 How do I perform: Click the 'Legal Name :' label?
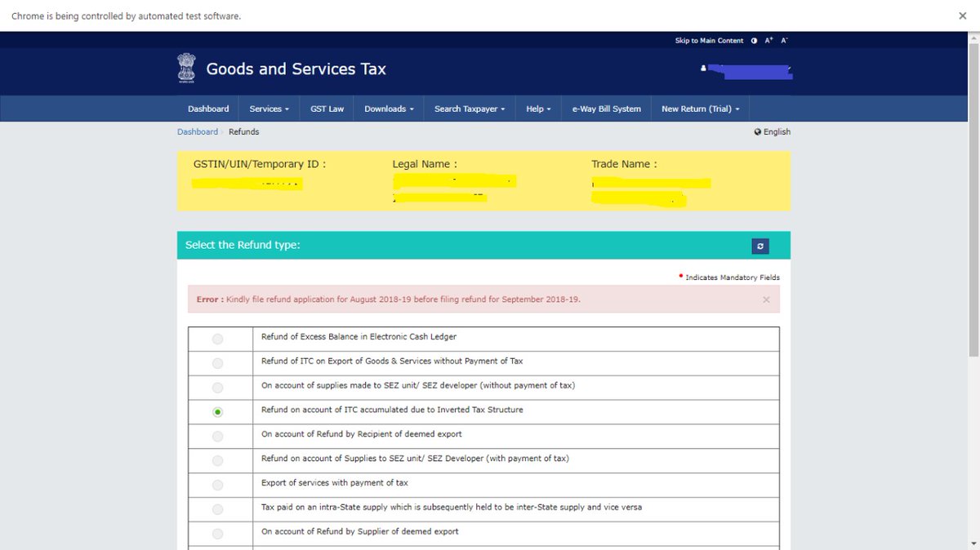(425, 164)
